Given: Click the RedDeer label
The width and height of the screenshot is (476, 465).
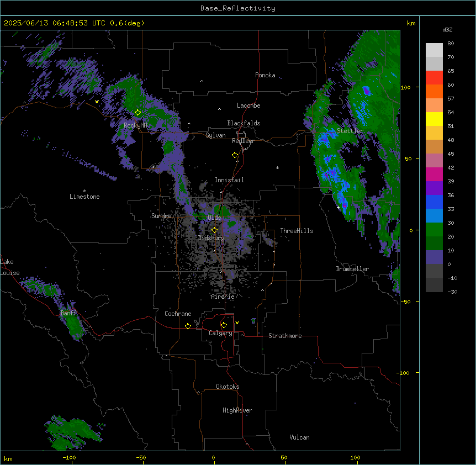Looking at the screenshot, I should coord(243,141).
